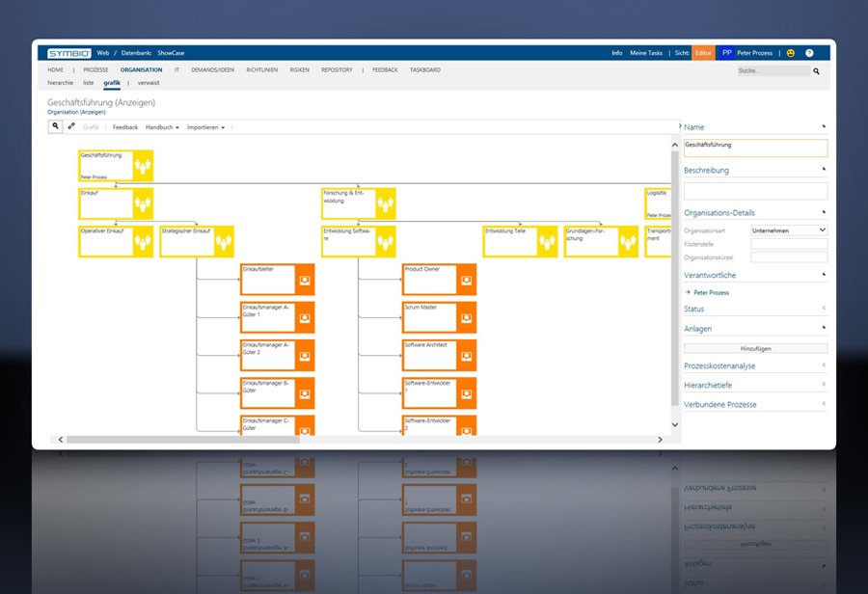This screenshot has width=868, height=594.
Task: Expand the Status section
Action: [x=824, y=308]
